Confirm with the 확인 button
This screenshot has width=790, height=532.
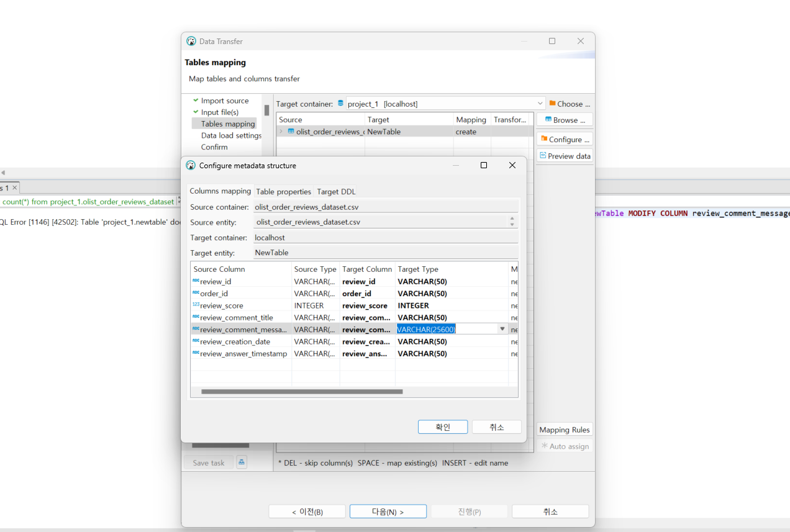coord(443,427)
